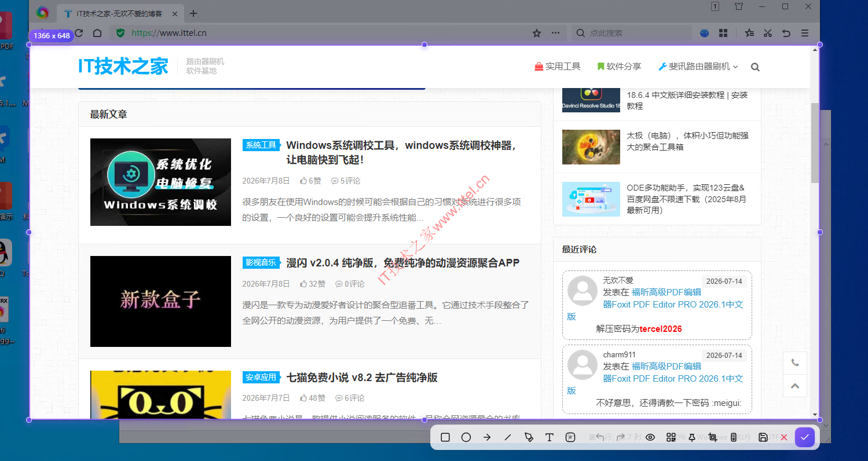Open 福昕高级PDF编辑器 link in charm911 comment

673,378
